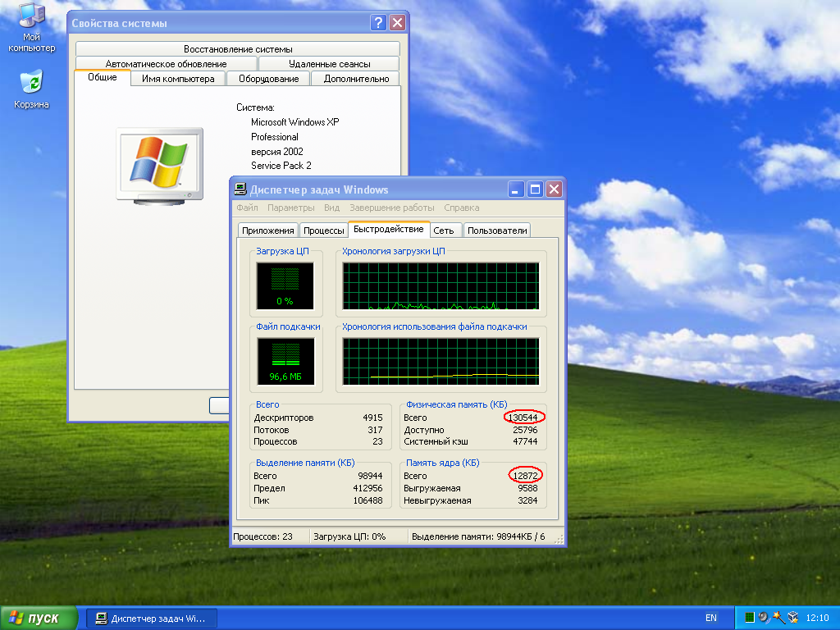Open the Восстановление системы tab
Viewport: 840px width, 630px height.
(x=238, y=48)
